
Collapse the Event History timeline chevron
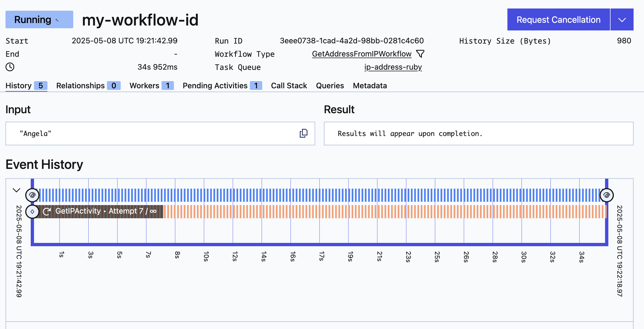coord(16,190)
